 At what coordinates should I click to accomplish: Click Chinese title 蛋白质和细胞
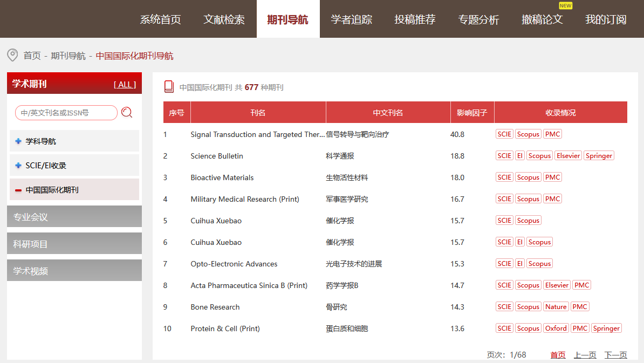click(x=347, y=328)
